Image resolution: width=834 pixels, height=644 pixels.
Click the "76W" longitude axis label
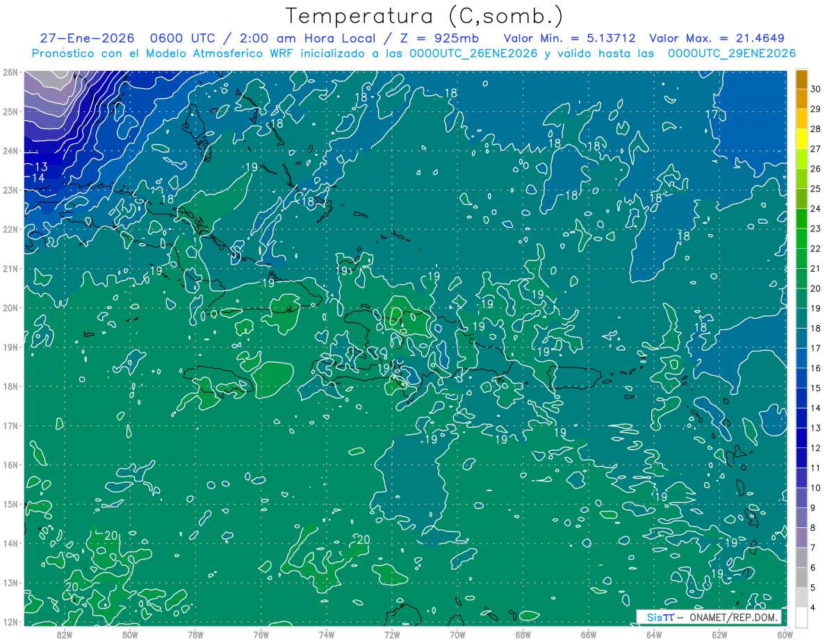(261, 634)
